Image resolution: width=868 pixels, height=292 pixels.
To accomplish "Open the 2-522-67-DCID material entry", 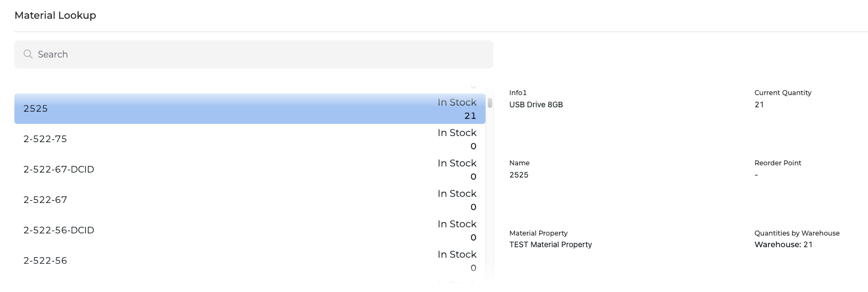I will pos(250,169).
